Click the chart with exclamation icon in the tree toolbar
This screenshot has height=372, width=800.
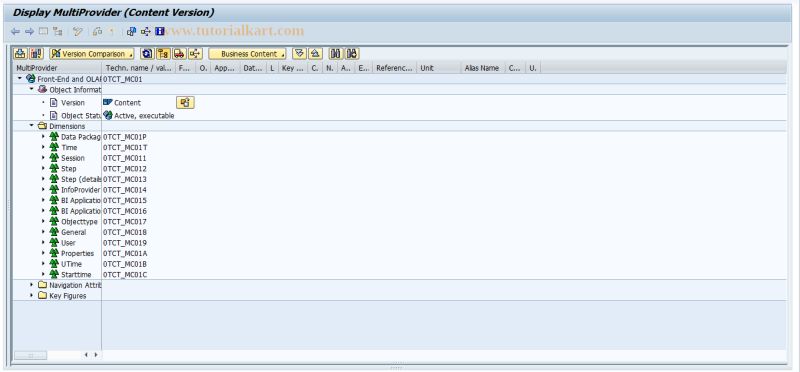pyautogui.click(x=36, y=54)
